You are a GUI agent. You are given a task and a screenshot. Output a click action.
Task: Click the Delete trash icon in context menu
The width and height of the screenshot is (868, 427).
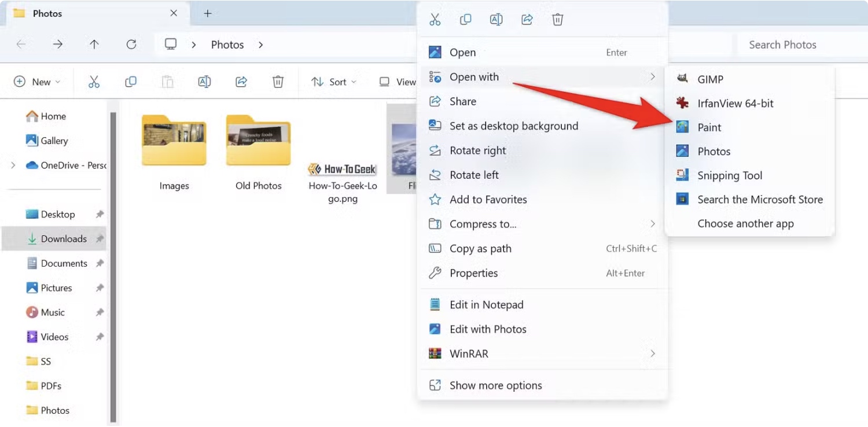[x=557, y=20]
